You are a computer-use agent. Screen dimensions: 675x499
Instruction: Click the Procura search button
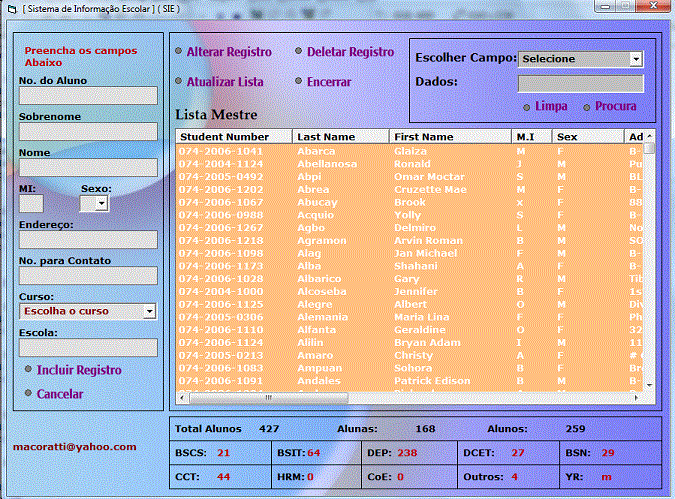point(614,106)
